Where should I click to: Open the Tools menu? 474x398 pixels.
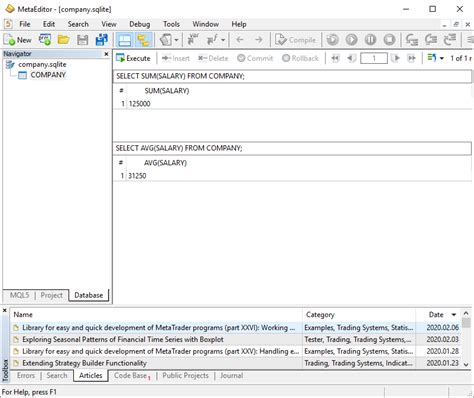[x=171, y=24]
